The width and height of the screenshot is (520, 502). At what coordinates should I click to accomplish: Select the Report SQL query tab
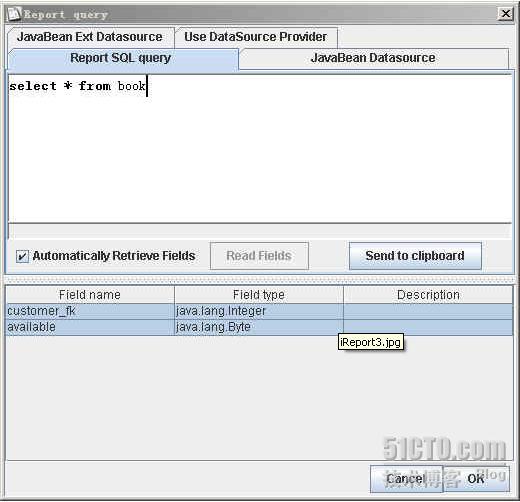(x=123, y=59)
